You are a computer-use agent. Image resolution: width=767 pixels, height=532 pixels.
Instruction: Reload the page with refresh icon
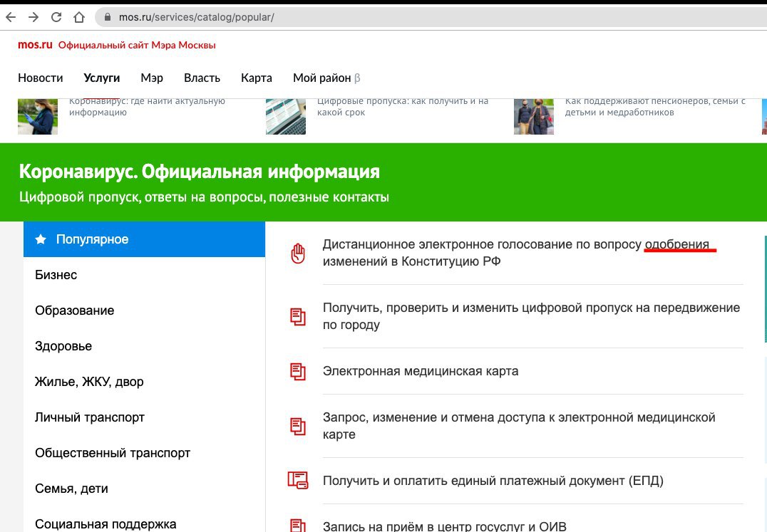56,17
